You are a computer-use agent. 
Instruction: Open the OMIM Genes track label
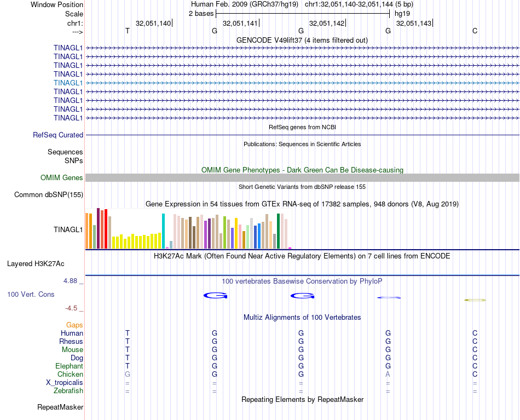click(62, 178)
